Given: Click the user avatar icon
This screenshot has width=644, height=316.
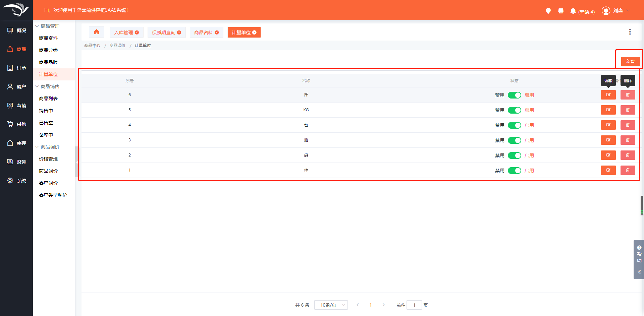Looking at the screenshot, I should (606, 11).
